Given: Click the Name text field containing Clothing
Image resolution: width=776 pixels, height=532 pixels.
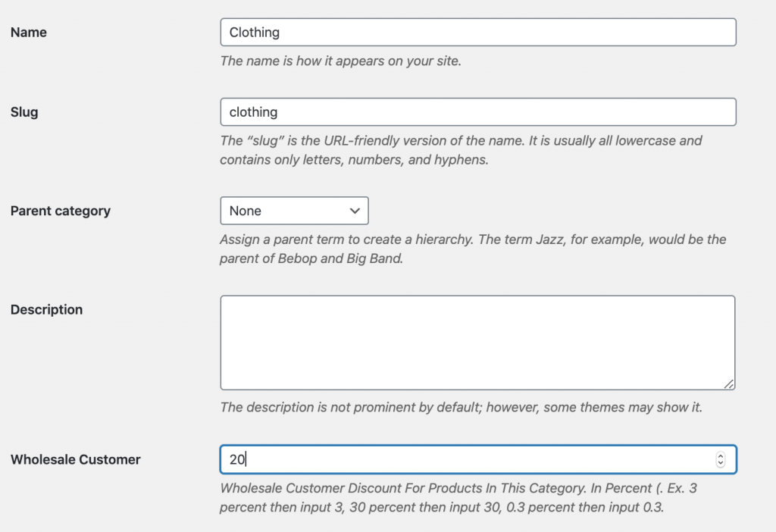Looking at the screenshot, I should tap(477, 33).
